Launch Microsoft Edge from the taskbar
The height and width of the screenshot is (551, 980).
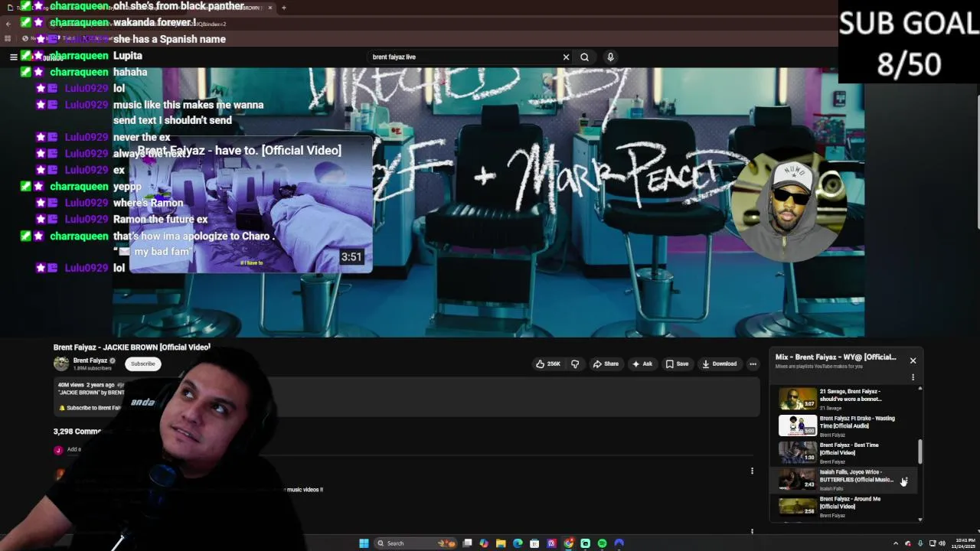[518, 543]
